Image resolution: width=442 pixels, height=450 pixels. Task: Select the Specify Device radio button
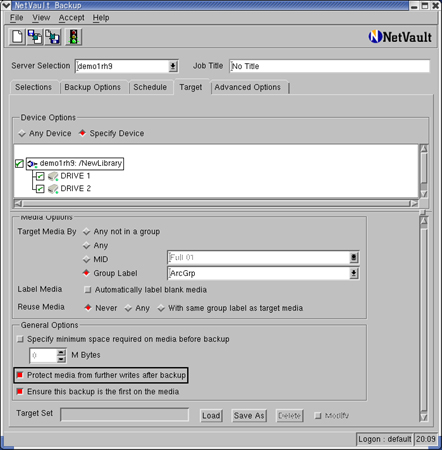(82, 133)
